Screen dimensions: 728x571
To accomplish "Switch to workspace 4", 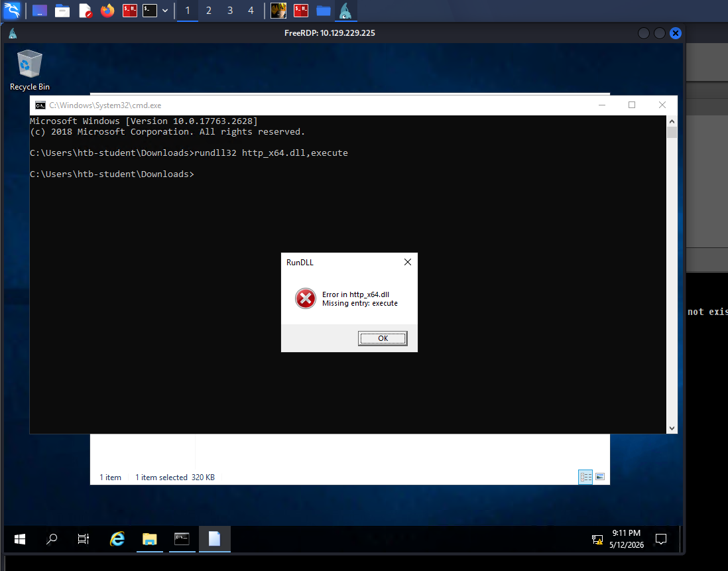I will coord(251,11).
